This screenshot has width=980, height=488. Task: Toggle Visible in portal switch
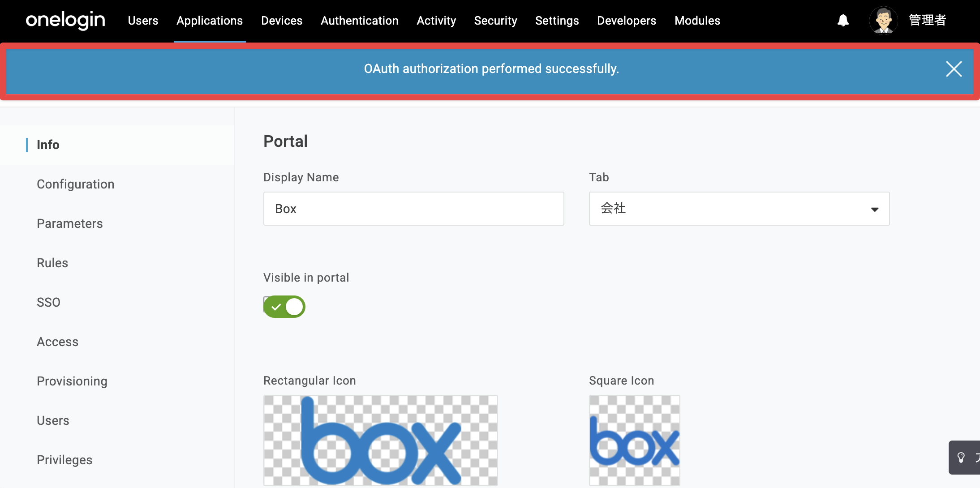pyautogui.click(x=284, y=307)
